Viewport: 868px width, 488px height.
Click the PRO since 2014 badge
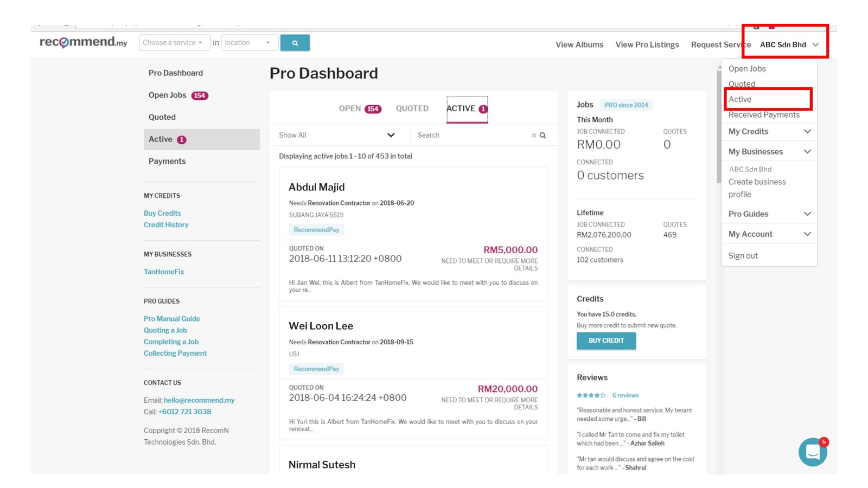pyautogui.click(x=627, y=105)
